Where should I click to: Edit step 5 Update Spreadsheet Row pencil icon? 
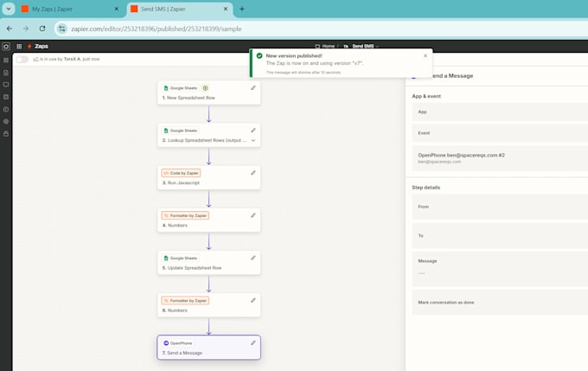[253, 258]
